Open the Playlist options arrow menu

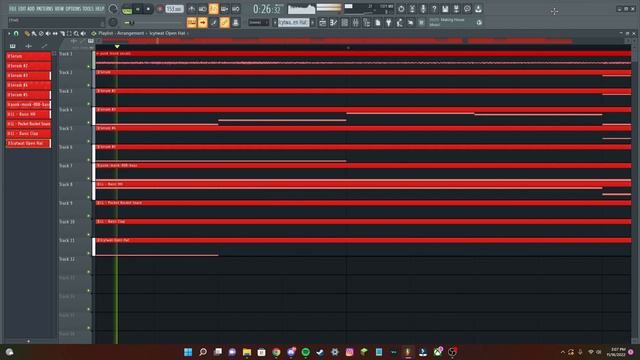coord(9,33)
